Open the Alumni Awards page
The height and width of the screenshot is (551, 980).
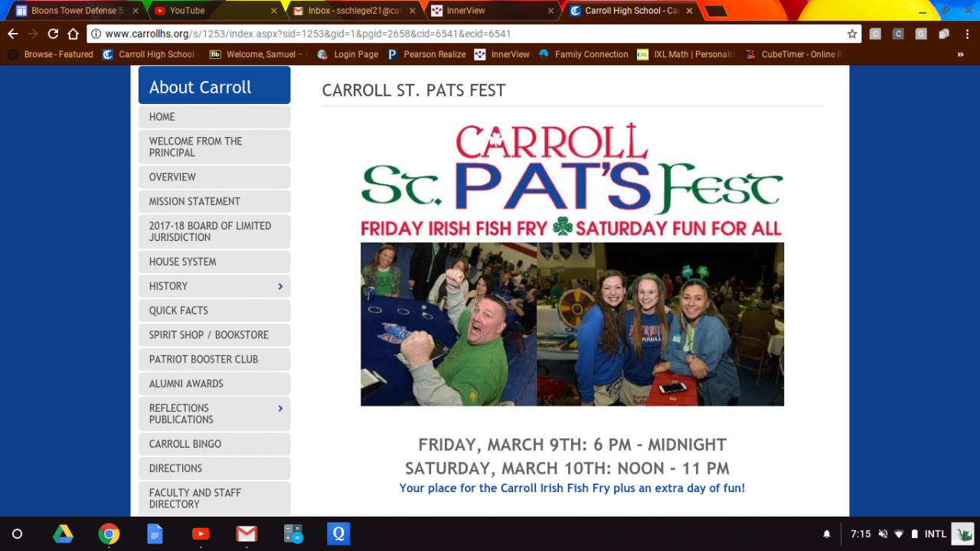point(214,384)
